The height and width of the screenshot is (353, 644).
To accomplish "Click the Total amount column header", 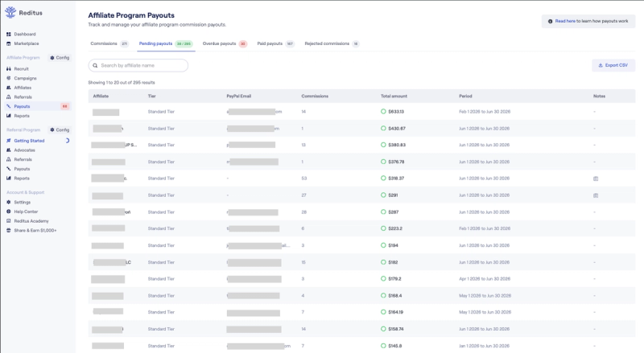I will (x=394, y=96).
